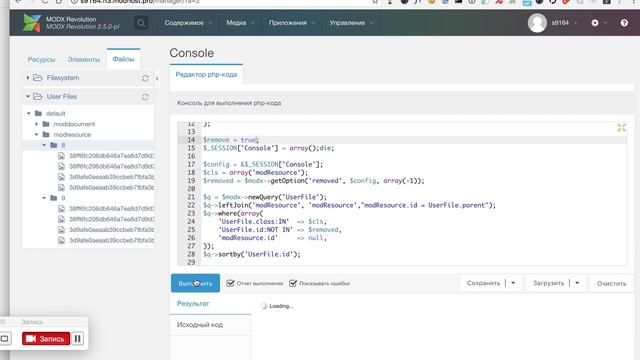Collapse the left tree panel handle

(x=157, y=78)
